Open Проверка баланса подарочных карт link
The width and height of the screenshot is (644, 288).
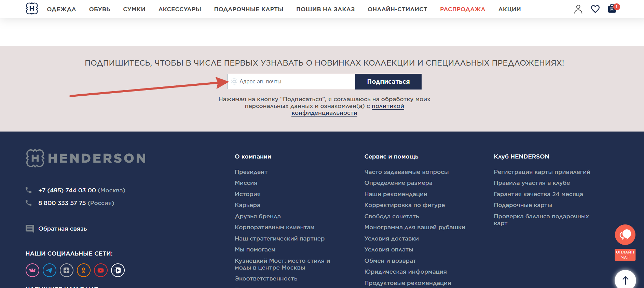tap(541, 220)
